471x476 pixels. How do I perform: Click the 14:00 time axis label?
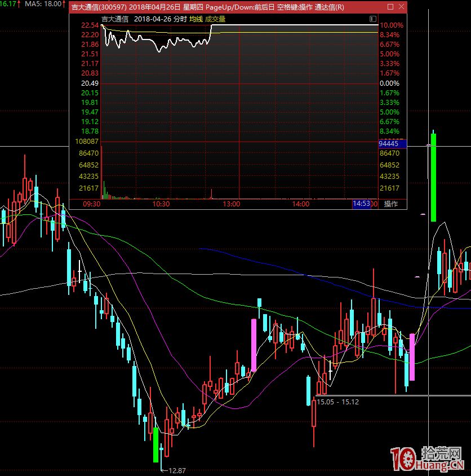(x=301, y=204)
